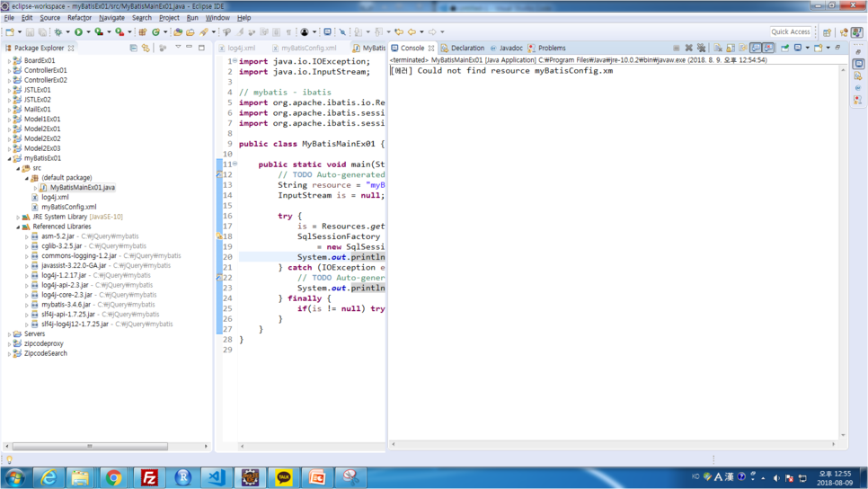868x489 pixels.
Task: Click Remove Launch X icon in Console
Action: coord(688,49)
